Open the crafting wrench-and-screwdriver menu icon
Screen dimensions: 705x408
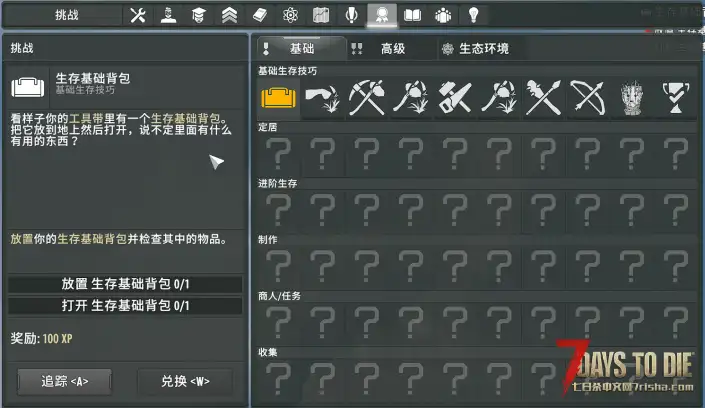pos(138,15)
